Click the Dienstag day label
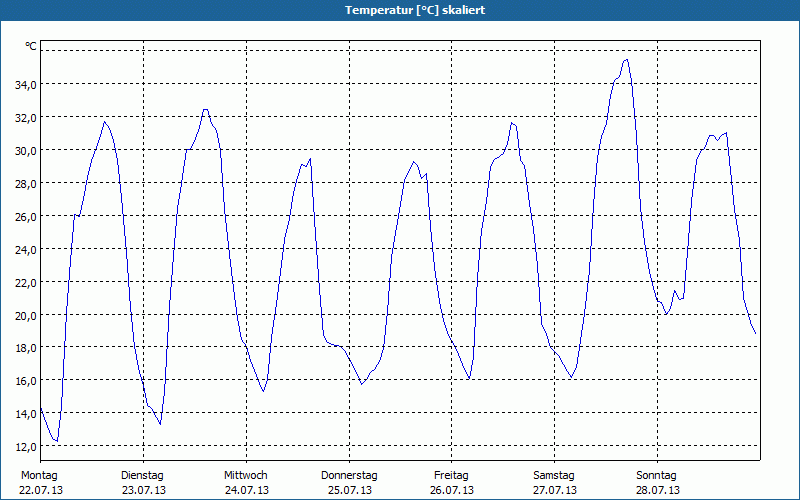The width and height of the screenshot is (800, 500). (142, 476)
